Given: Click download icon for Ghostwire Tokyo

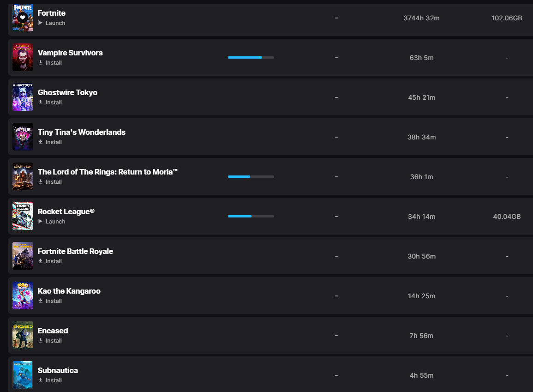Looking at the screenshot, I should tap(41, 102).
